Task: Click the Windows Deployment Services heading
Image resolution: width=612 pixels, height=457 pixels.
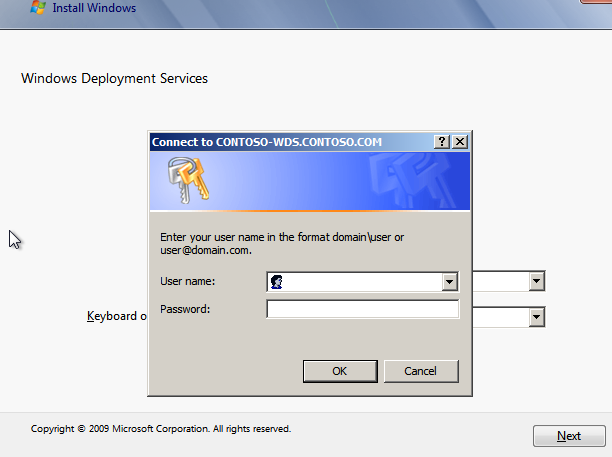Action: (114, 78)
